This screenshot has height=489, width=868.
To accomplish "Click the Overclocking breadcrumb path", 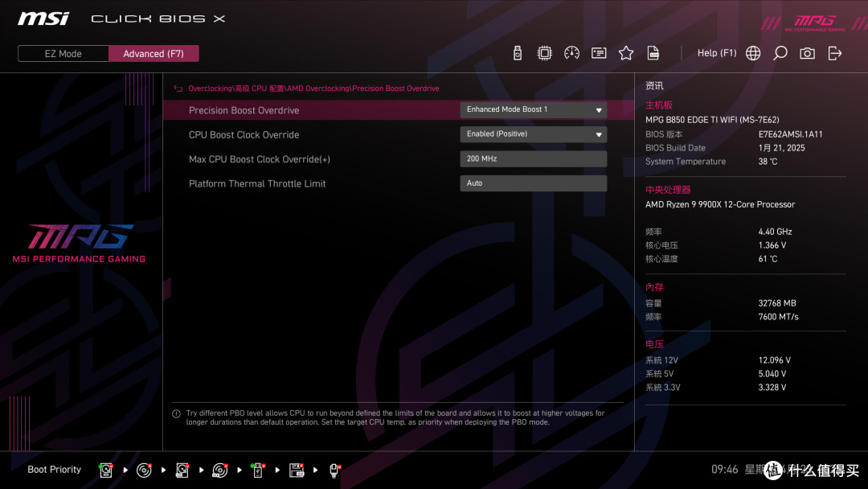I will 313,88.
